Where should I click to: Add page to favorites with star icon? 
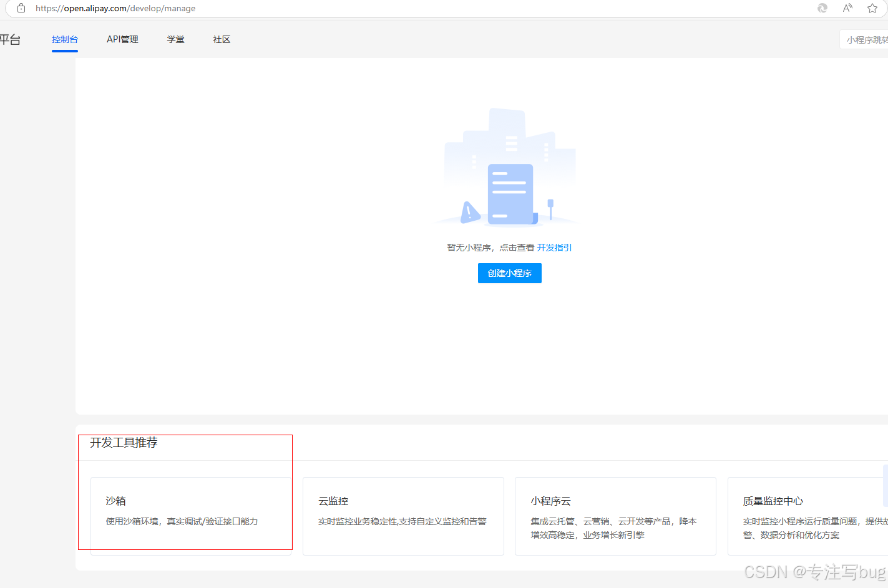872,8
